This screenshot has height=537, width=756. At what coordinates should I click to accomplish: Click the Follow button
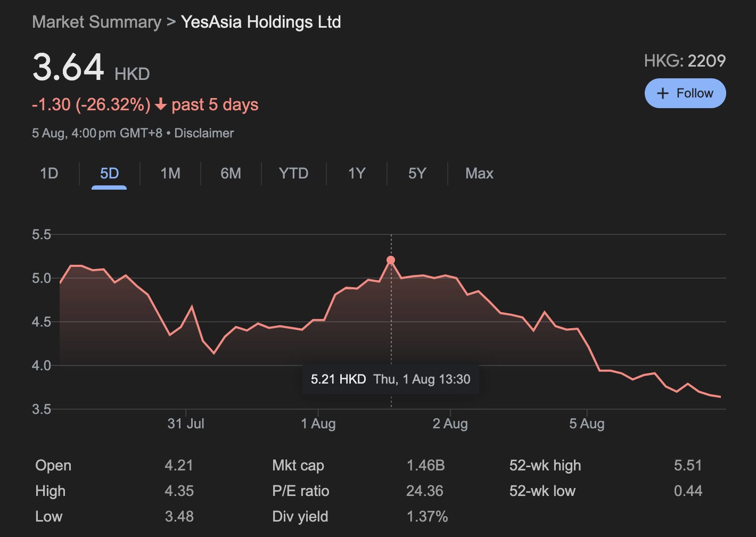pos(685,93)
